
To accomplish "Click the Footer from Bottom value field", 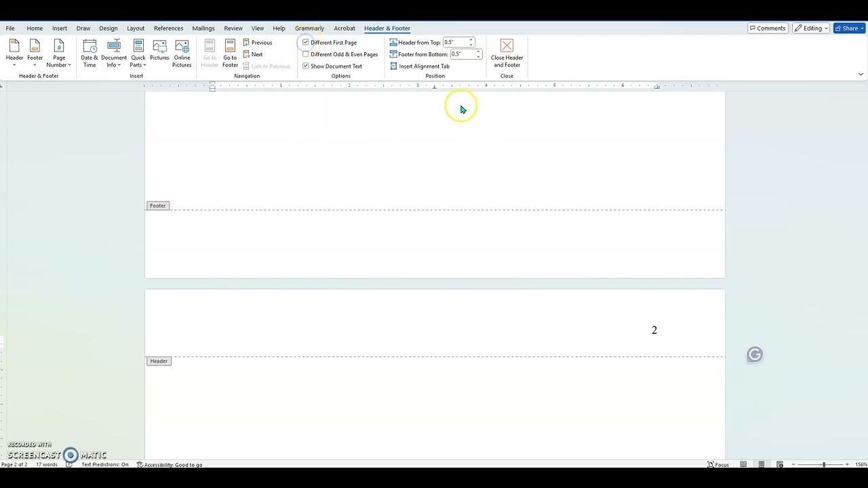I will point(462,54).
